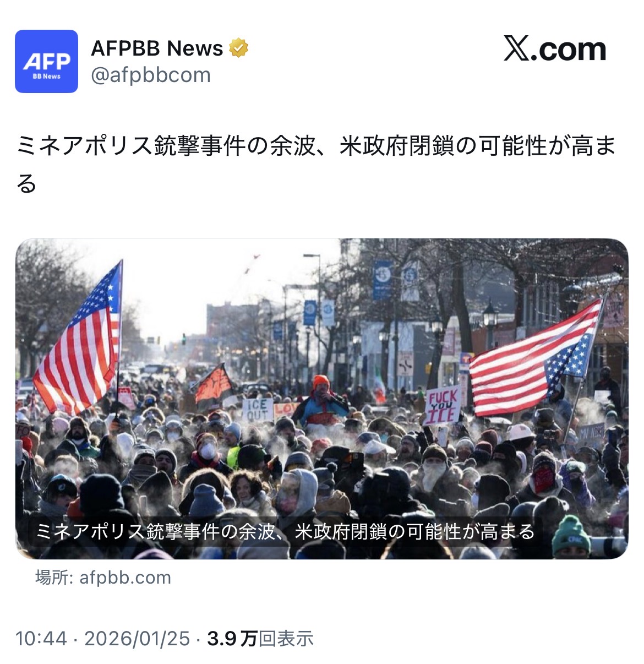This screenshot has width=644, height=664.
Task: Click the 10:44 post timestamp
Action: [x=41, y=639]
